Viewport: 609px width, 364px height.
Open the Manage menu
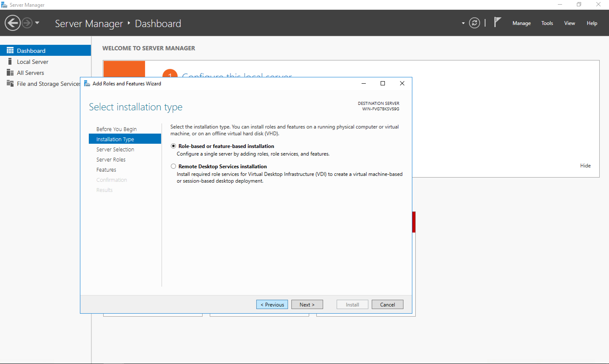point(521,23)
